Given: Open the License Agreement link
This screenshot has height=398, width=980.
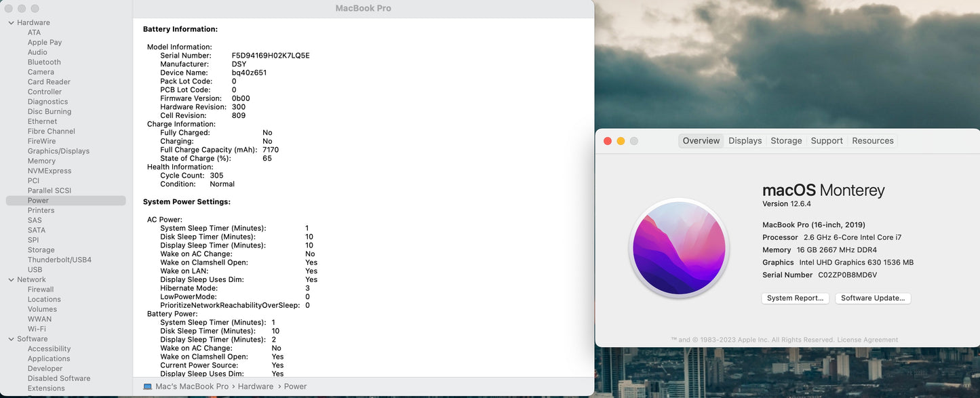Looking at the screenshot, I should [867, 340].
